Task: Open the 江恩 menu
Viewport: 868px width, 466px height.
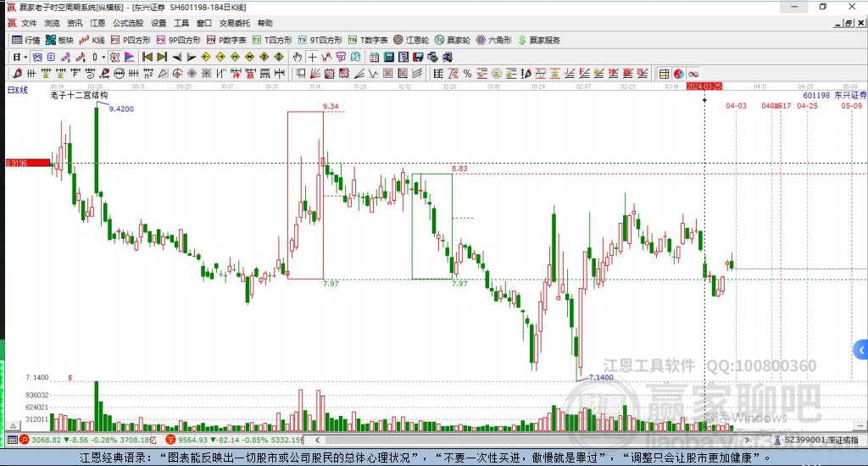Action: (x=98, y=23)
